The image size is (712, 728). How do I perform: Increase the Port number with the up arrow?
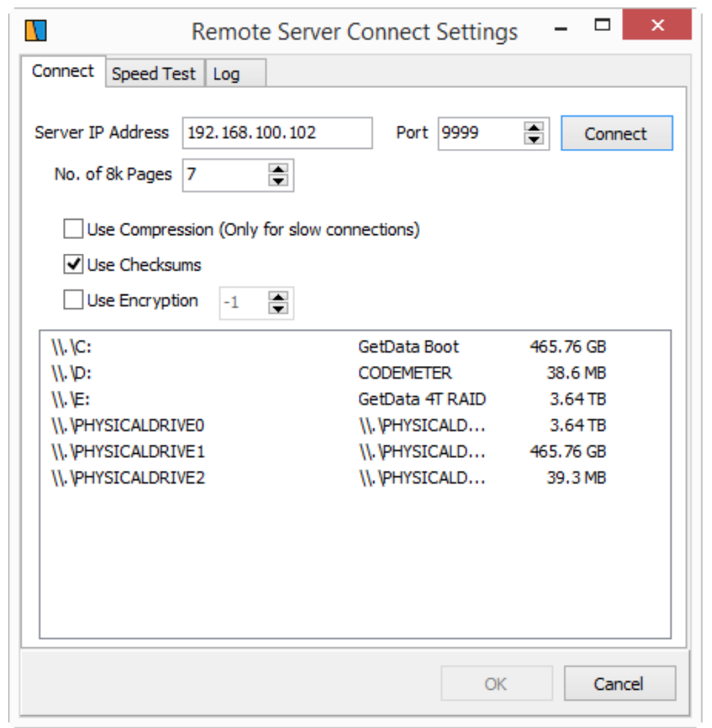[x=533, y=128]
